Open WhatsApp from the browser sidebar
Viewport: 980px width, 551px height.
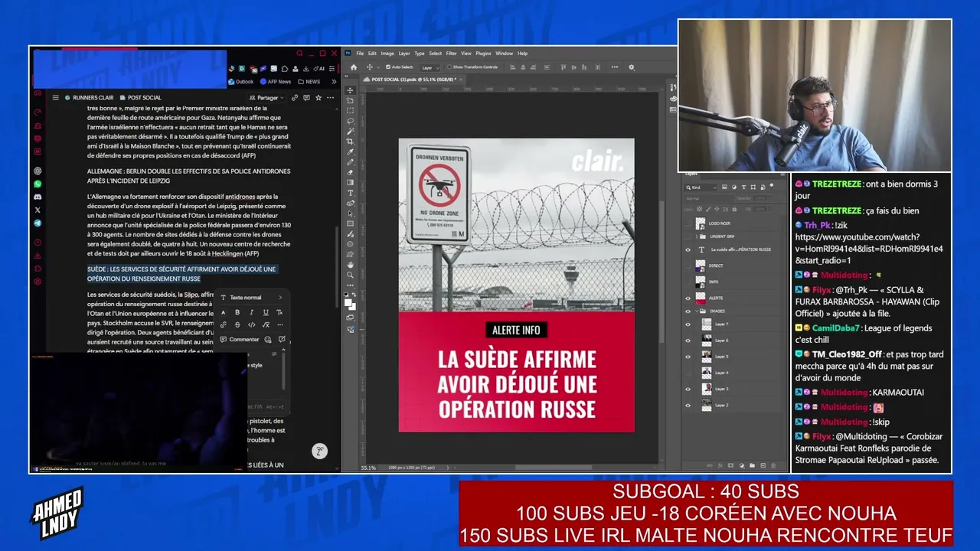point(38,184)
